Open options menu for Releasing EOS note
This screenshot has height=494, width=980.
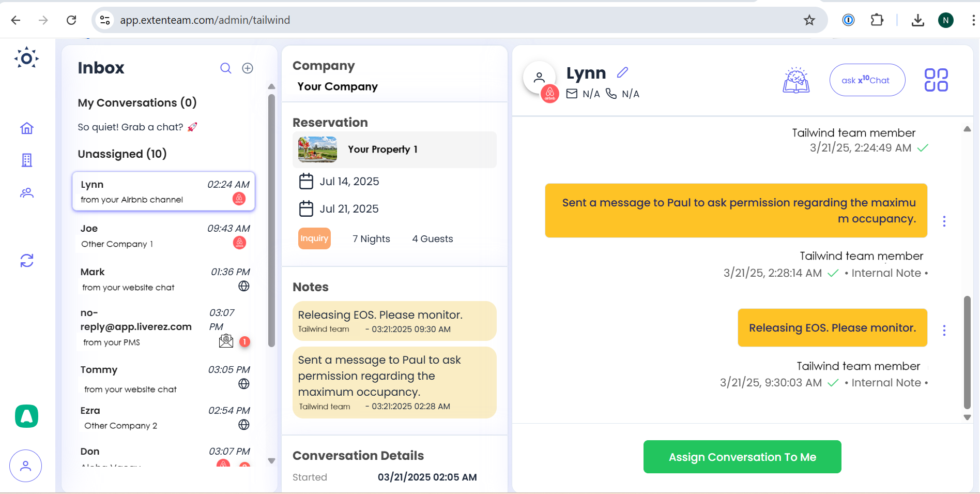pos(944,331)
